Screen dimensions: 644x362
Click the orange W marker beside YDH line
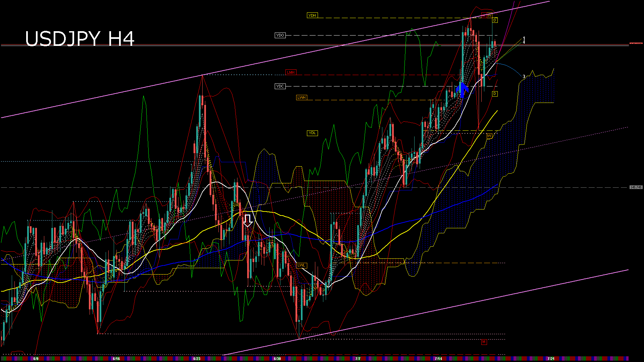pos(489,15)
